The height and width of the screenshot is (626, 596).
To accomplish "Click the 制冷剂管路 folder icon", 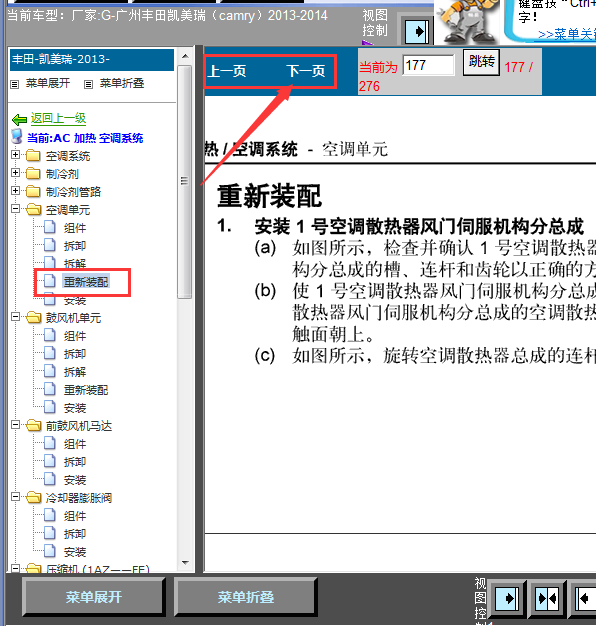I will 33,191.
